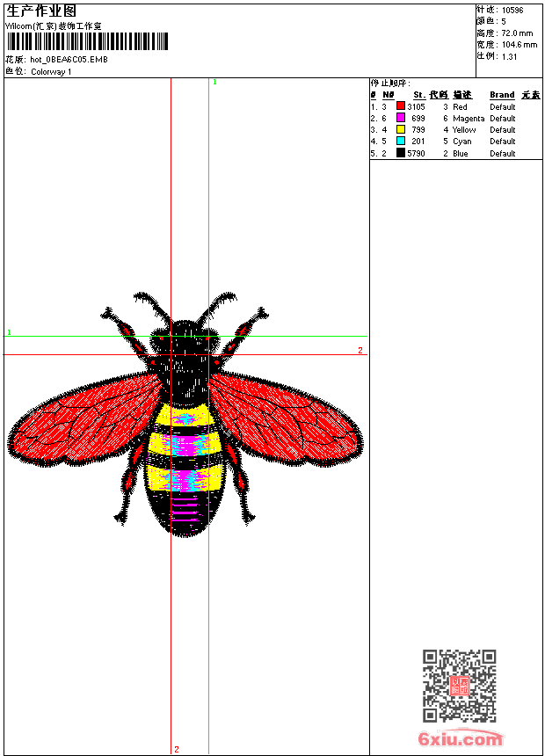Click the stitch count 5790
This screenshot has height=756, width=545.
(416, 154)
